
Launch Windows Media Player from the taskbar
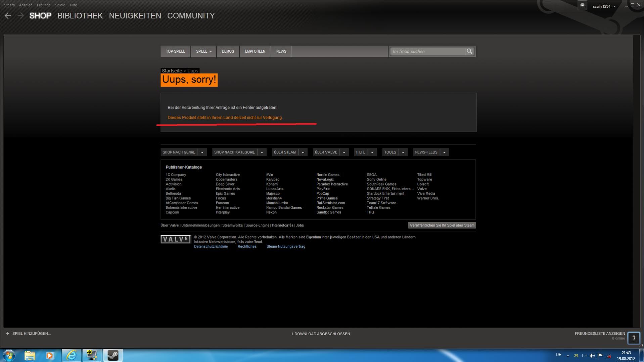click(x=50, y=355)
